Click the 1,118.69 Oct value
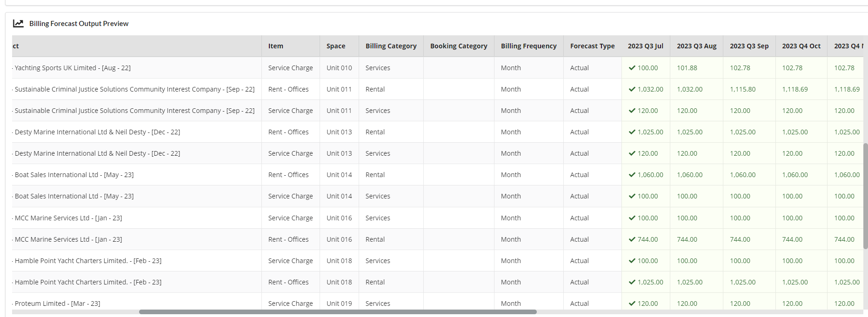The width and height of the screenshot is (868, 317). 795,89
